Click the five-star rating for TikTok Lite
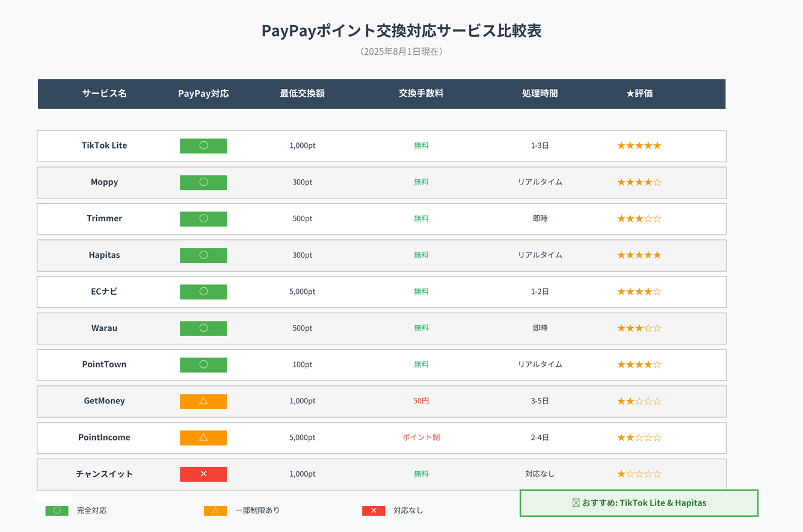This screenshot has width=803, height=532. [639, 145]
